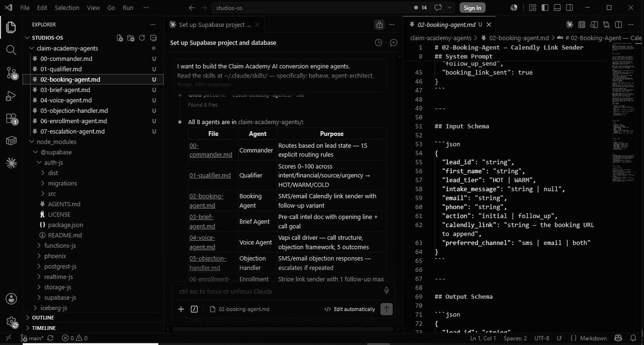Click the microphone icon in Claude input

tap(386, 291)
